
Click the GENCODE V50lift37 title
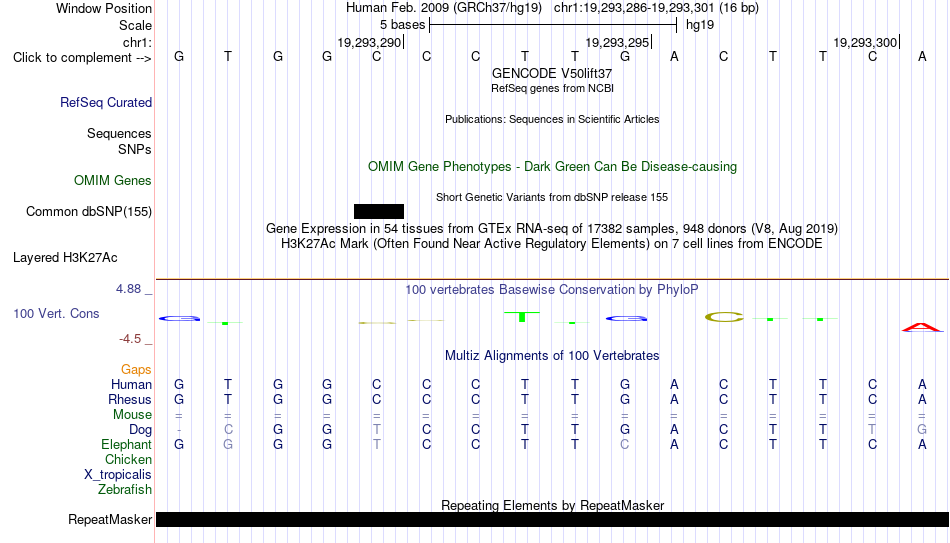pos(552,73)
